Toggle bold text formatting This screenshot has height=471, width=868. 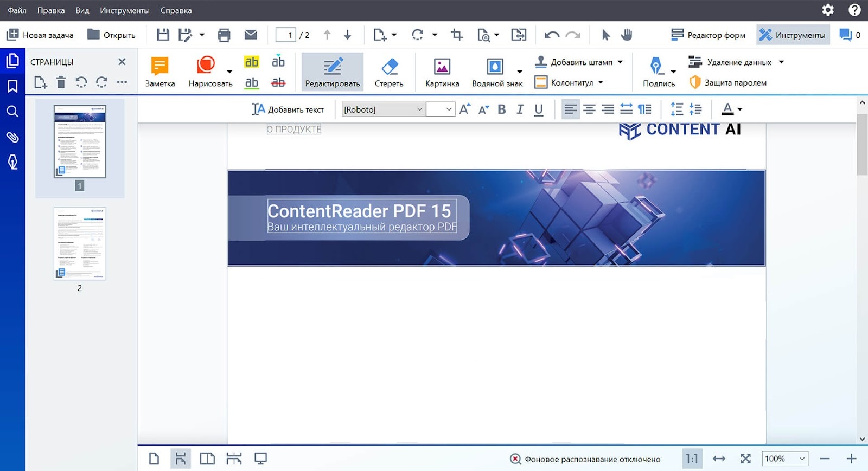[502, 109]
